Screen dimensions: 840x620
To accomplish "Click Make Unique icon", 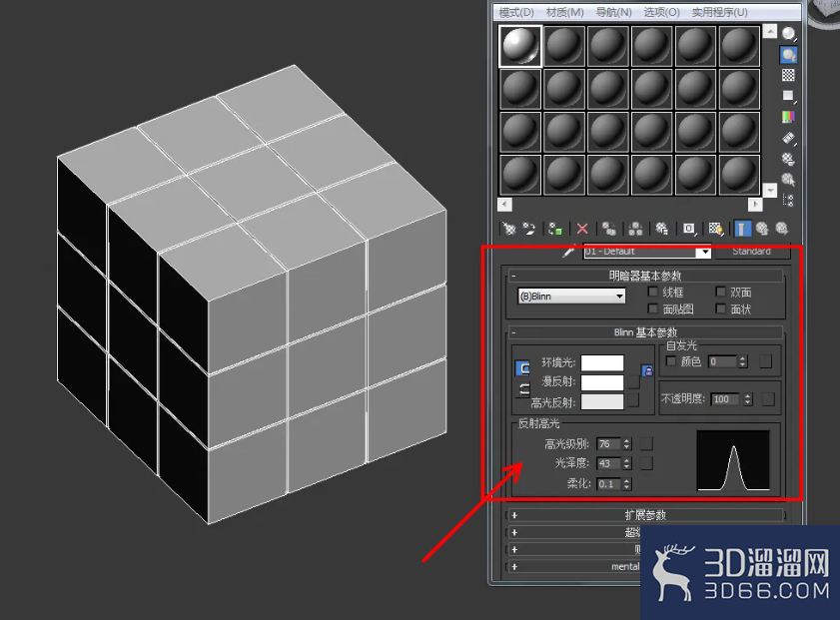I will 635,230.
